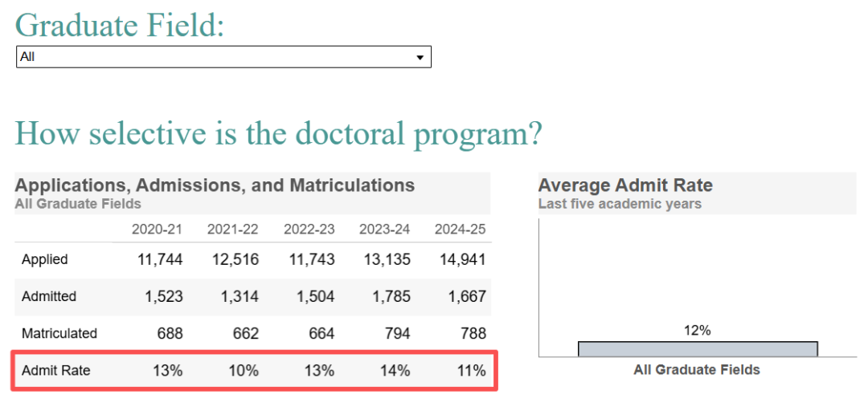Click the 11% admit rate for 2024-25
Image resolution: width=868 pixels, height=403 pixels.
tap(470, 370)
